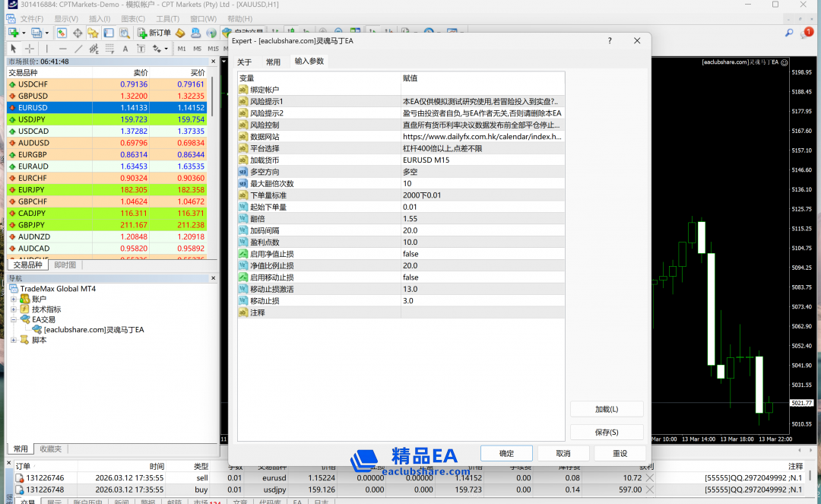Select the trendline drawing tool

tap(78, 49)
